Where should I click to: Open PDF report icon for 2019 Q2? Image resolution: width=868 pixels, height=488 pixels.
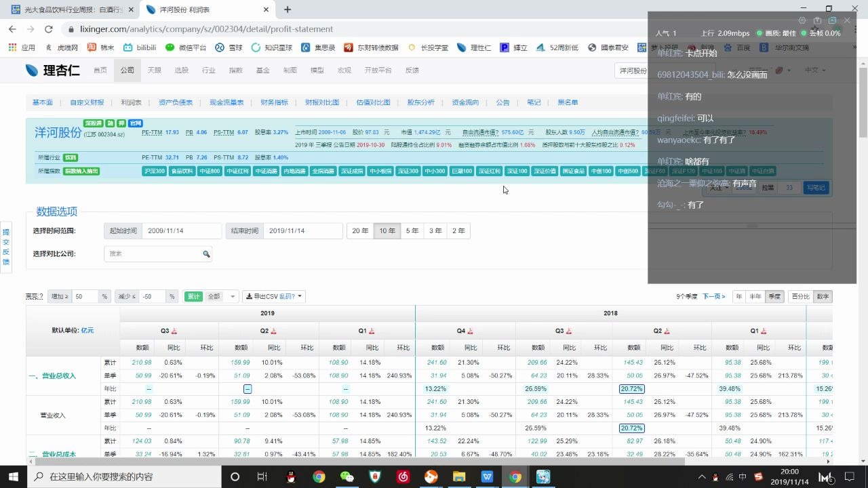tap(273, 331)
